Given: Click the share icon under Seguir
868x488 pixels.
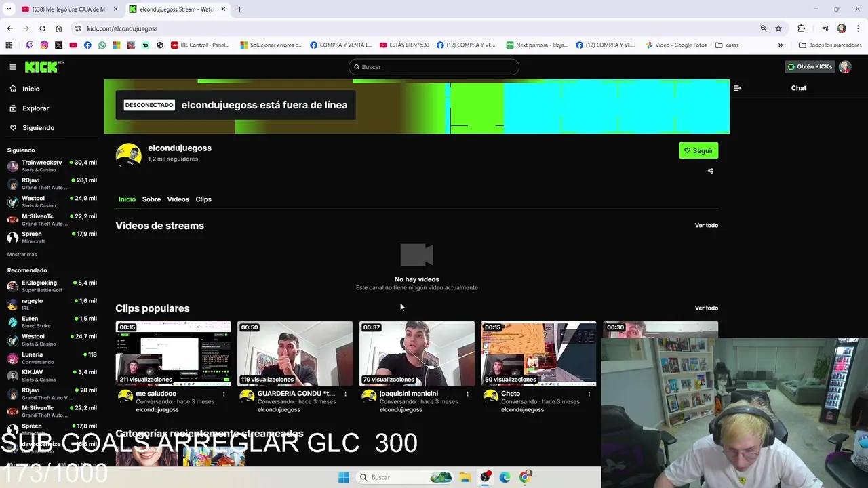Looking at the screenshot, I should (x=710, y=171).
